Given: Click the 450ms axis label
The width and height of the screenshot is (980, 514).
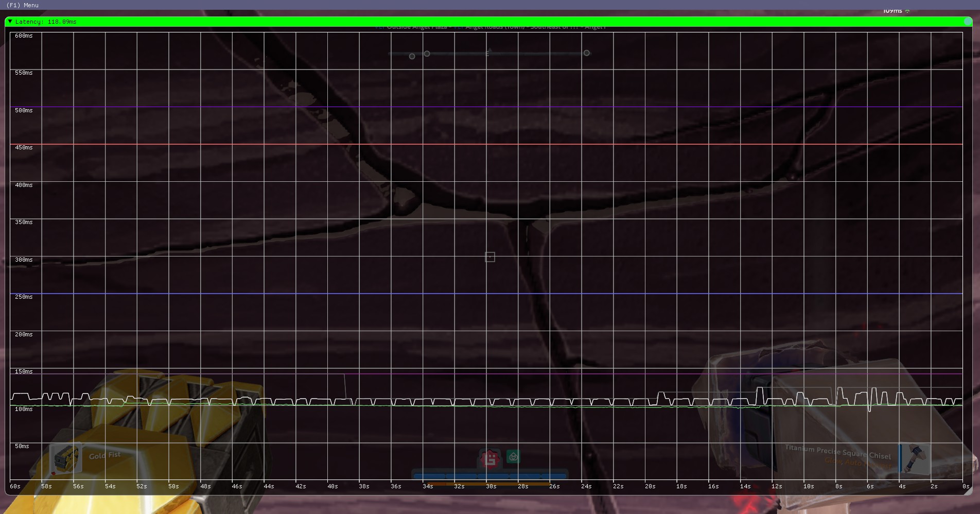Looking at the screenshot, I should coord(24,147).
